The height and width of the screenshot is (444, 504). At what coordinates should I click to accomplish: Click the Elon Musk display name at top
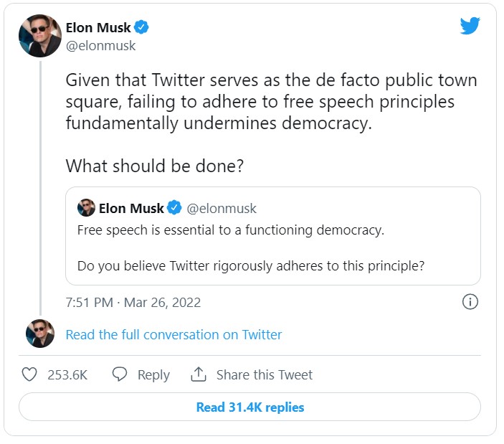point(98,28)
